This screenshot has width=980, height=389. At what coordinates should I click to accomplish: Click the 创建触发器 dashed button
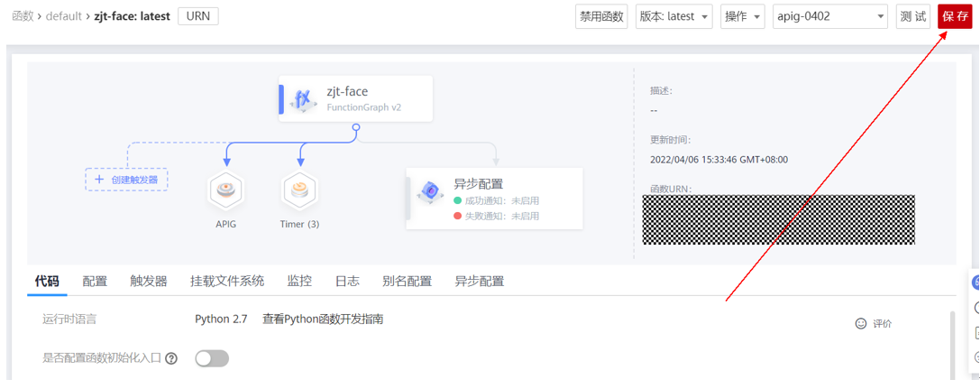[x=127, y=180]
